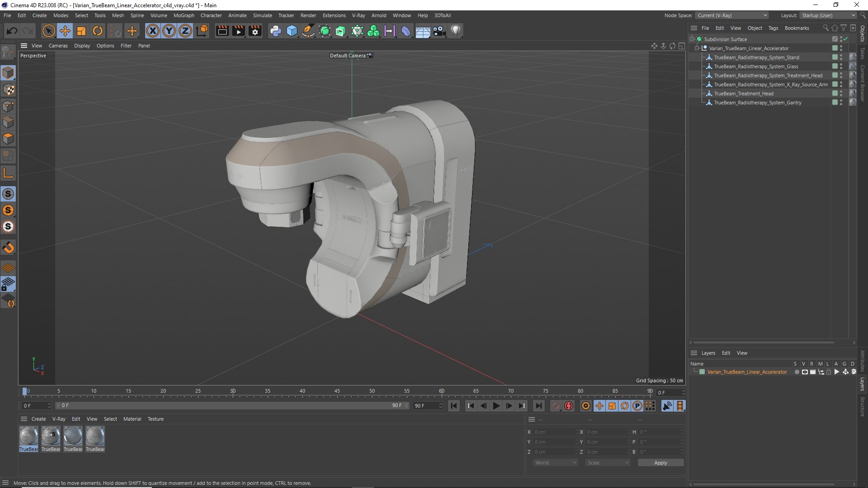This screenshot has height=488, width=868.
Task: Render to Picture Viewer
Action: point(238,31)
